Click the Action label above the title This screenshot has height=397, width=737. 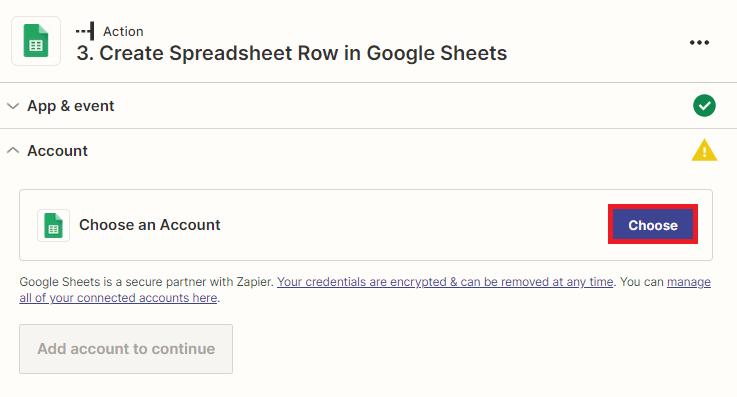coord(123,31)
